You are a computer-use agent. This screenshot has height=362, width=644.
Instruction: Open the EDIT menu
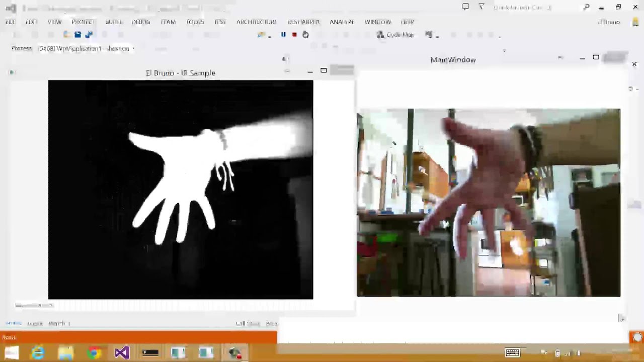coord(31,22)
